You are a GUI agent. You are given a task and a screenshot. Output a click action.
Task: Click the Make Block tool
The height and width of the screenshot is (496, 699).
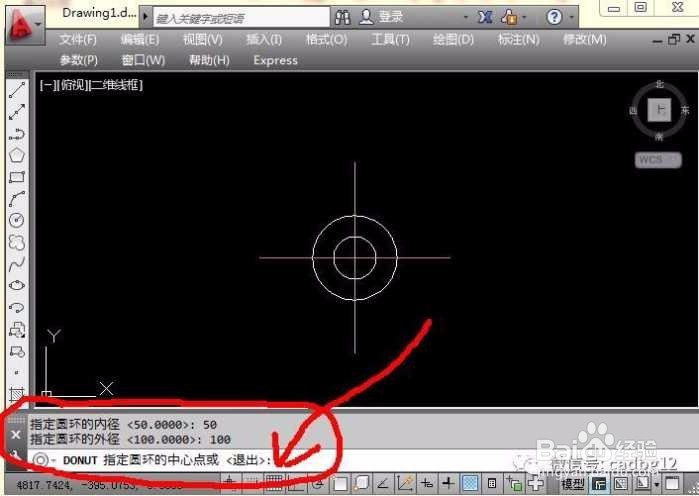pos(17,352)
